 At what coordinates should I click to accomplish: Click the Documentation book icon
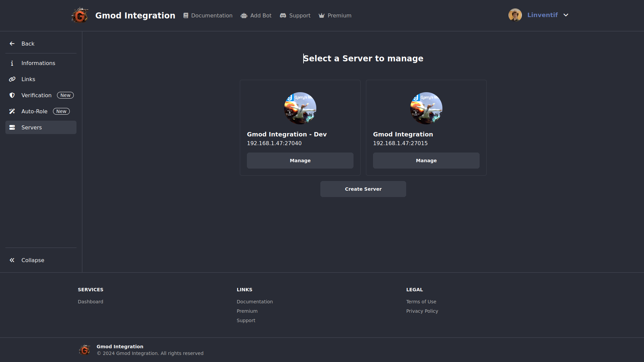tap(186, 15)
